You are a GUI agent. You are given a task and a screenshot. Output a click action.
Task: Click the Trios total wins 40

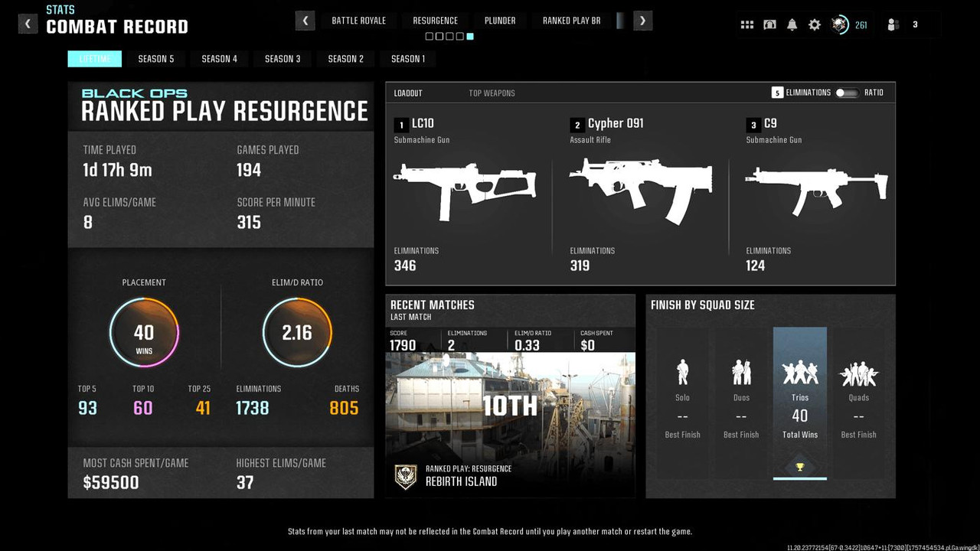[x=800, y=416]
